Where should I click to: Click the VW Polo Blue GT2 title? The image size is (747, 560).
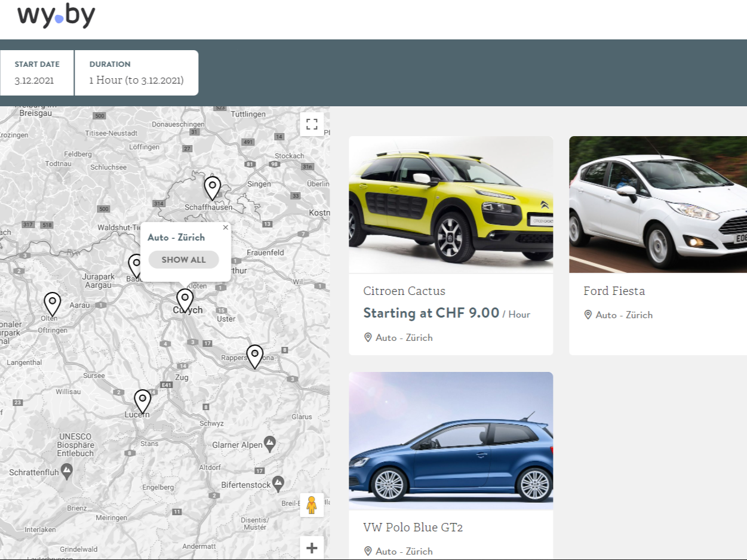[x=413, y=528]
